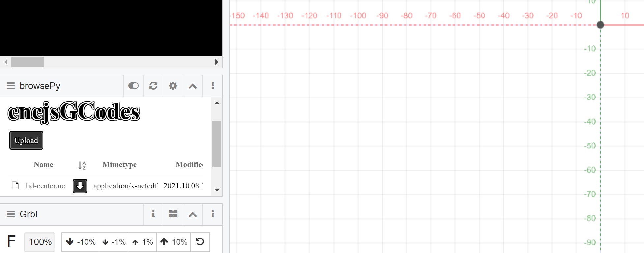The width and height of the screenshot is (644, 253).
Task: Sort files by name A-Z
Action: pos(82,165)
